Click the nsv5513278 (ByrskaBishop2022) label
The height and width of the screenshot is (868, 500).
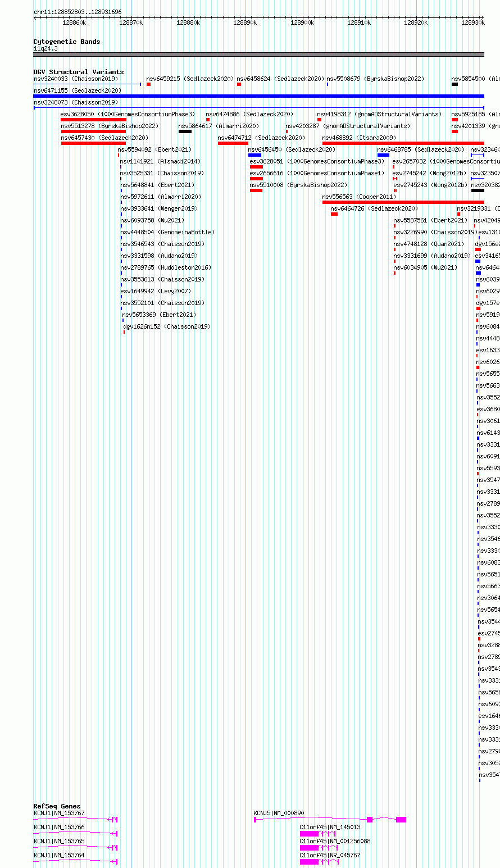(x=110, y=126)
